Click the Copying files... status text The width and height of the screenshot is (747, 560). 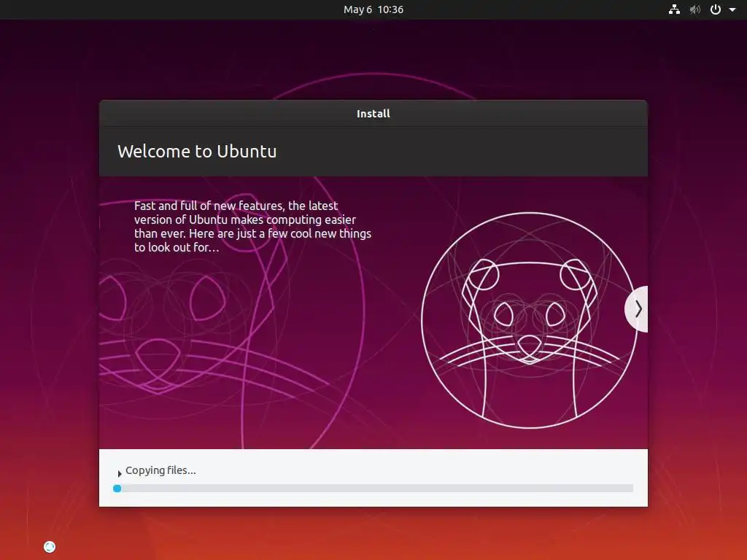click(160, 470)
